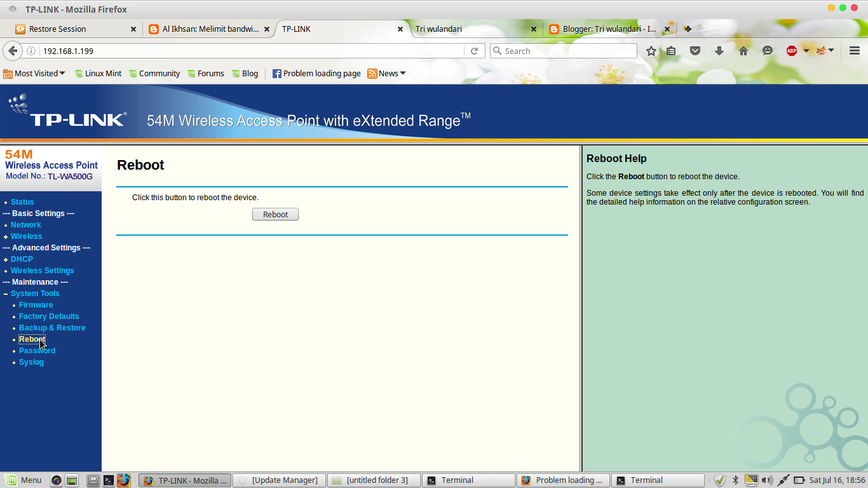
Task: Open the clock showing Sat Jul 16, 18:56
Action: 837,480
